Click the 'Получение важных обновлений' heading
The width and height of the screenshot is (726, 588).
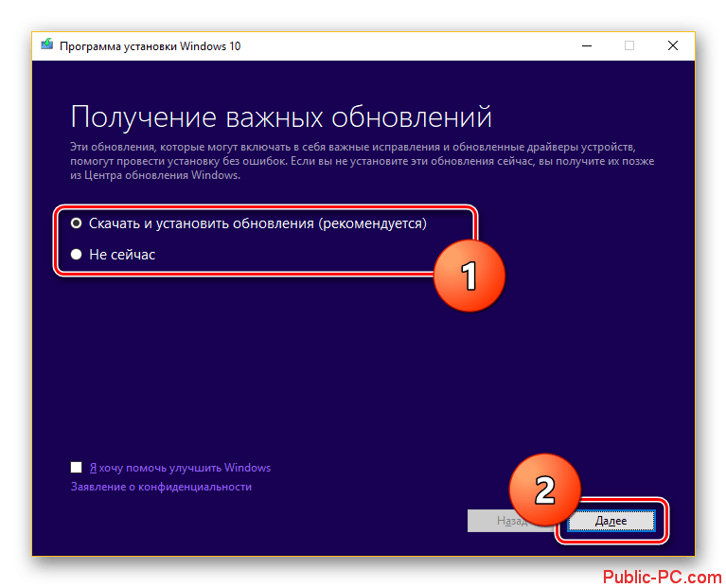280,116
